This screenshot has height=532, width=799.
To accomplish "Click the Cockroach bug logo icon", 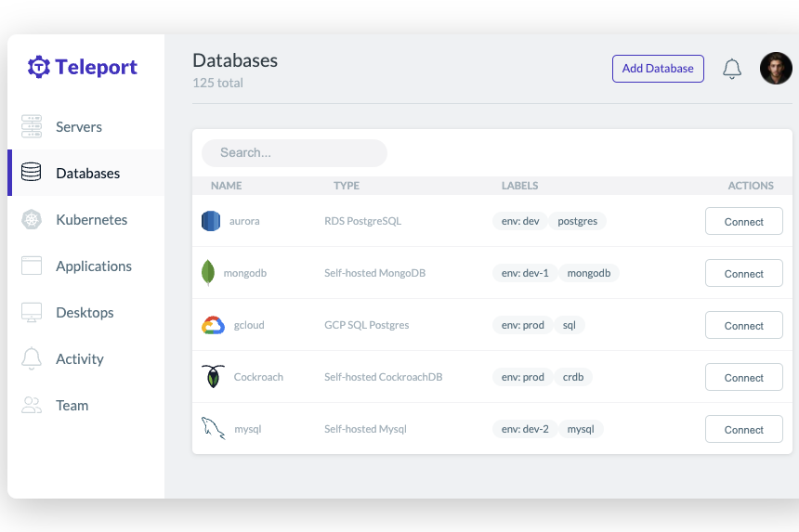I will (x=213, y=376).
